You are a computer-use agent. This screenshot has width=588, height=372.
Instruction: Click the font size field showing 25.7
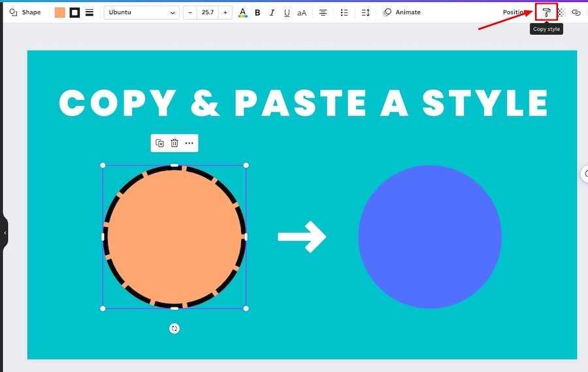pyautogui.click(x=208, y=12)
